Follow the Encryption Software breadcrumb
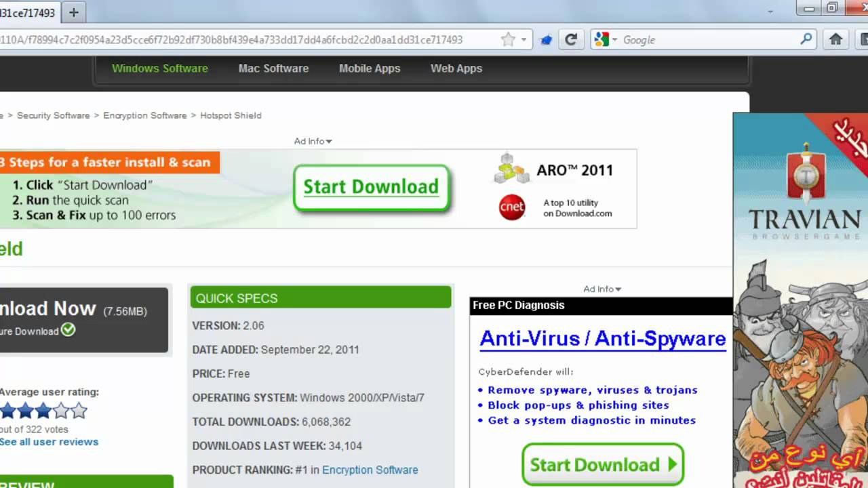Screen dimensions: 868x488 tap(145, 115)
